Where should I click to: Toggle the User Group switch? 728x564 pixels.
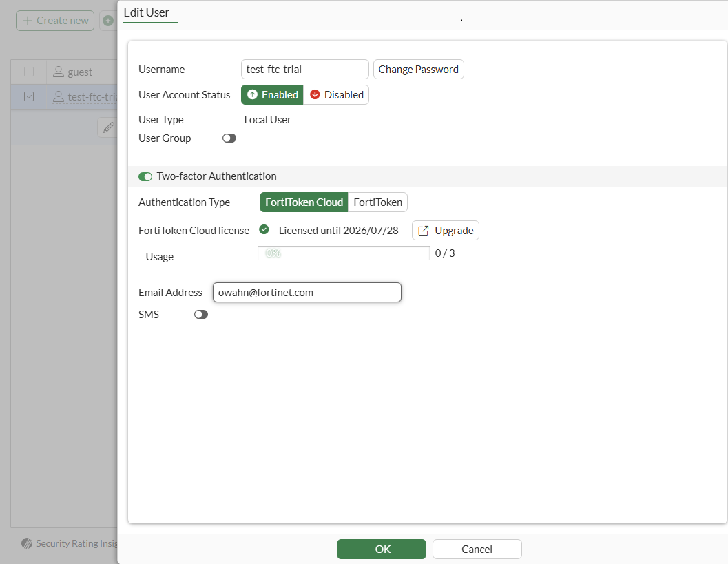coord(229,138)
